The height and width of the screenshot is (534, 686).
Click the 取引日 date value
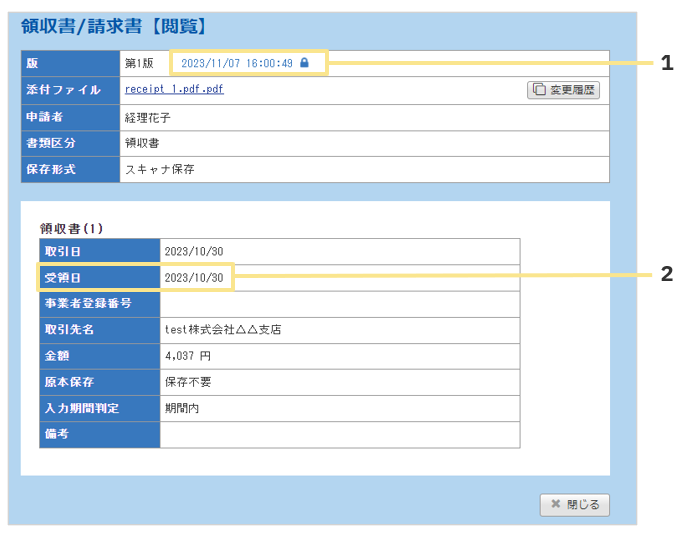point(194,251)
